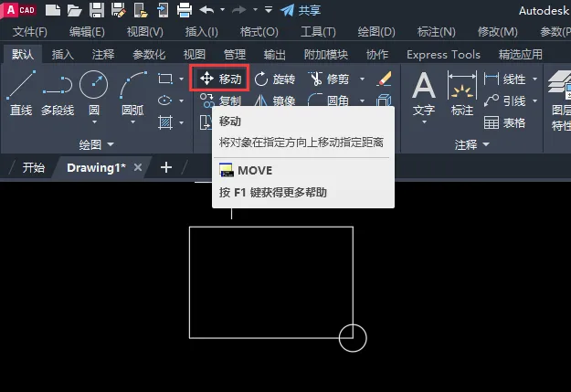The height and width of the screenshot is (392, 571).
Task: Select the 直线 line tool
Action: (x=21, y=92)
